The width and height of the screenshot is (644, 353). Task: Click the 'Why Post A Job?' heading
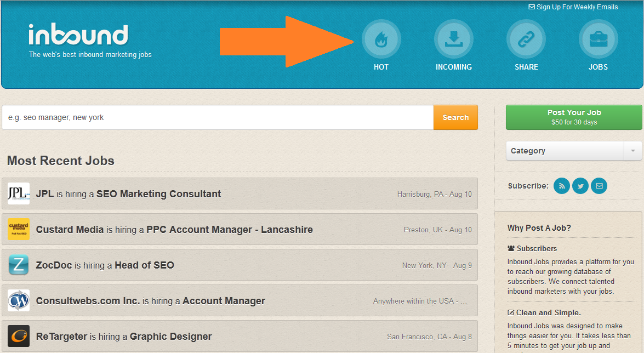point(539,228)
